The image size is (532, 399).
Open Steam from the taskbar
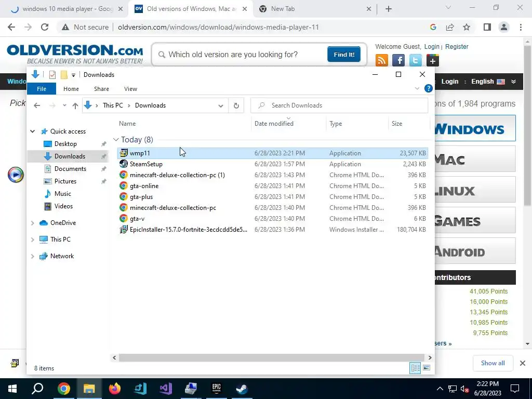coord(242,389)
